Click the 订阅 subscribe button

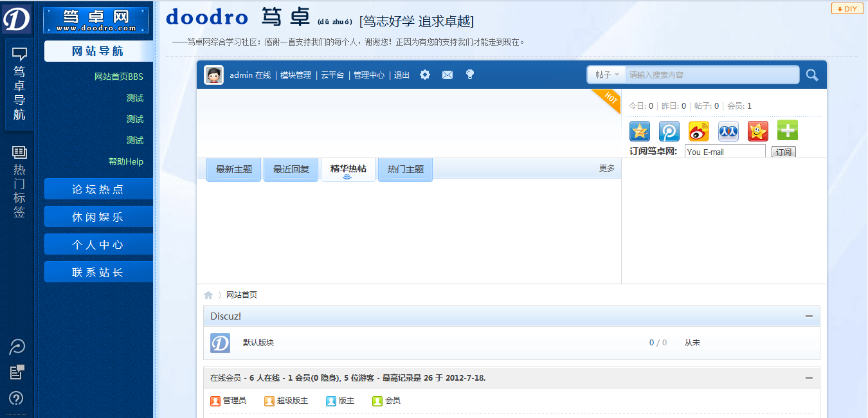tap(784, 152)
